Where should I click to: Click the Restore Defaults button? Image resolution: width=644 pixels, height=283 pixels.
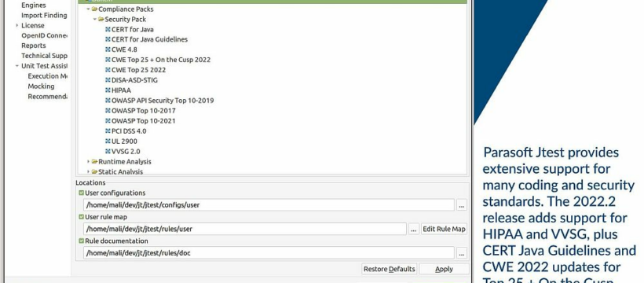[389, 269]
